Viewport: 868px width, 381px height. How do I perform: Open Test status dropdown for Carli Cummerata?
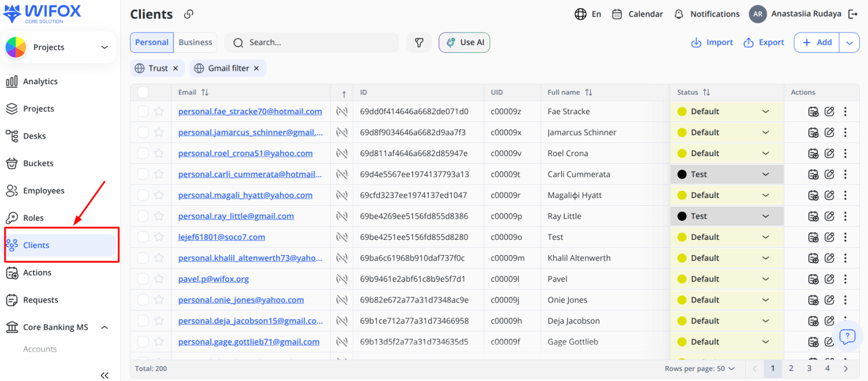click(x=727, y=174)
